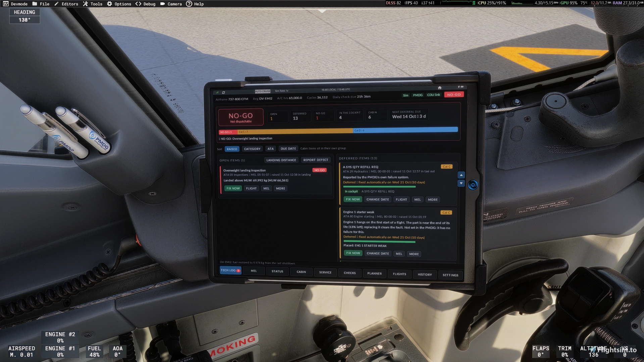Click the NEXT DEFERRAL DUE tile
The width and height of the screenshot is (644, 362).
coord(409,114)
